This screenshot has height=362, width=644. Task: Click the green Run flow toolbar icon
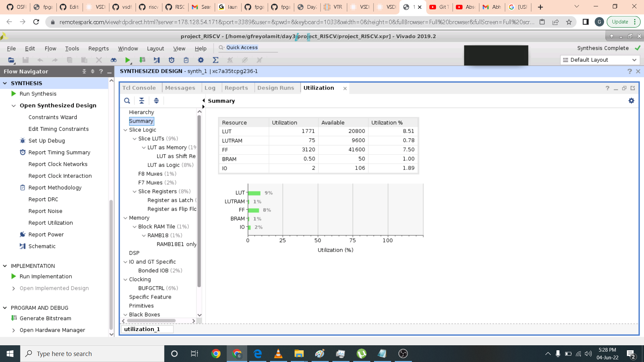(127, 60)
